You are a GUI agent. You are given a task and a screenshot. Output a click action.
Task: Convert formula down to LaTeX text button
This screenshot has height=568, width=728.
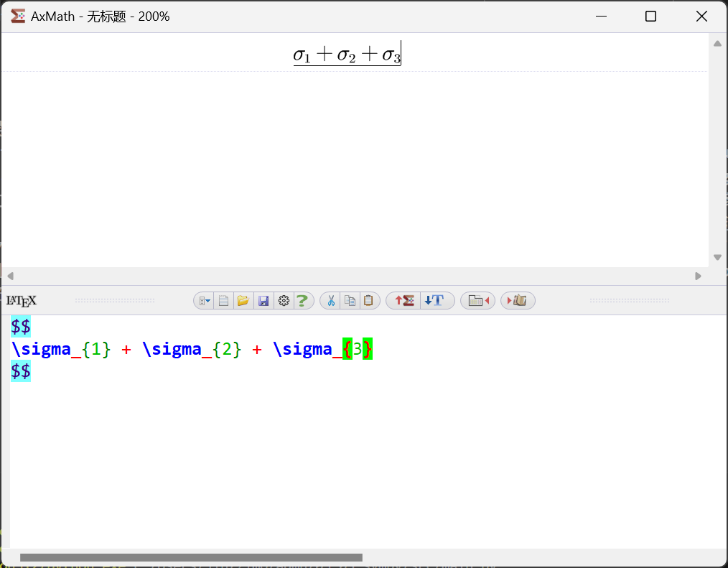point(437,301)
